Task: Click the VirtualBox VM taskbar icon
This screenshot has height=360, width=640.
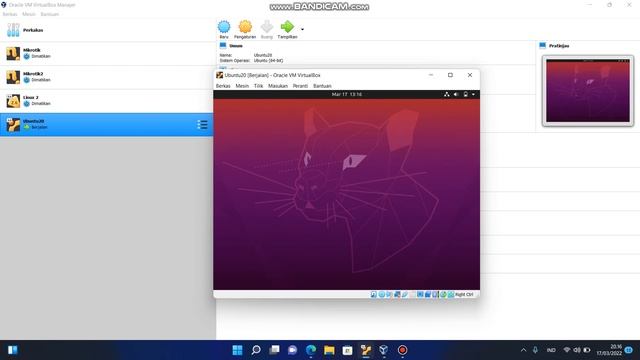Action: tap(366, 350)
